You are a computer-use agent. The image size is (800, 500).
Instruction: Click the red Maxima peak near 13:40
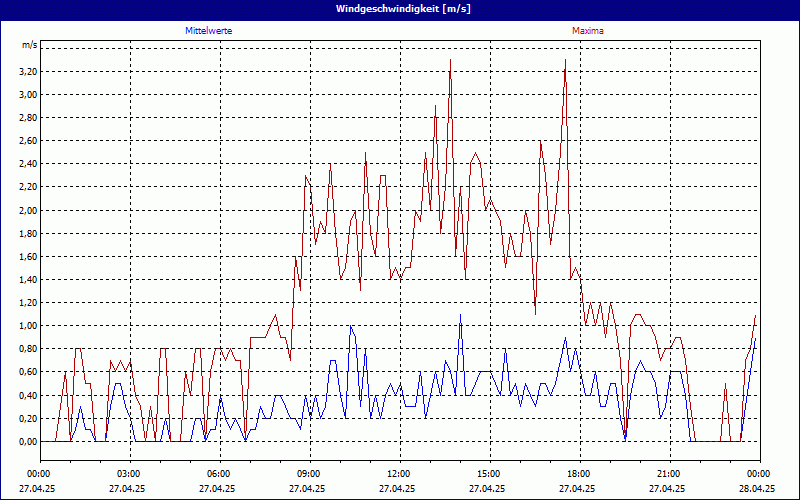coord(450,60)
